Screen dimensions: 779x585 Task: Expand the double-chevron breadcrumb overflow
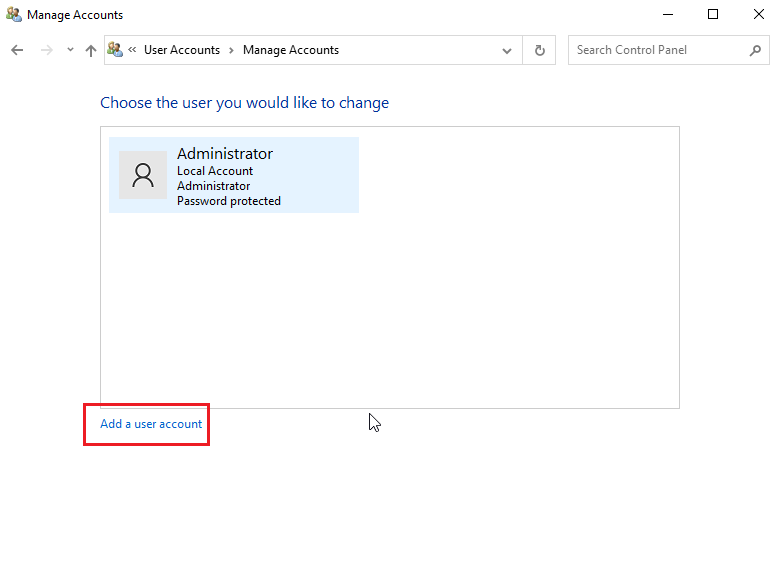pyautogui.click(x=132, y=50)
